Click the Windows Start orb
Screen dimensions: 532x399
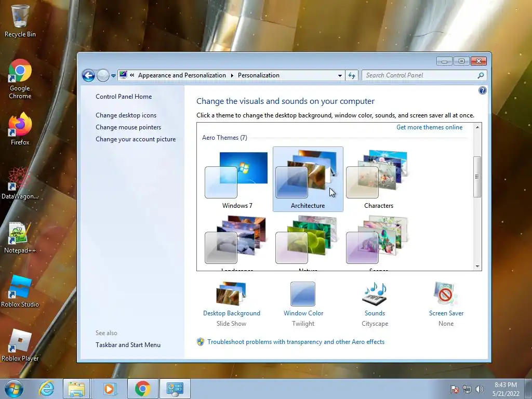coord(14,389)
